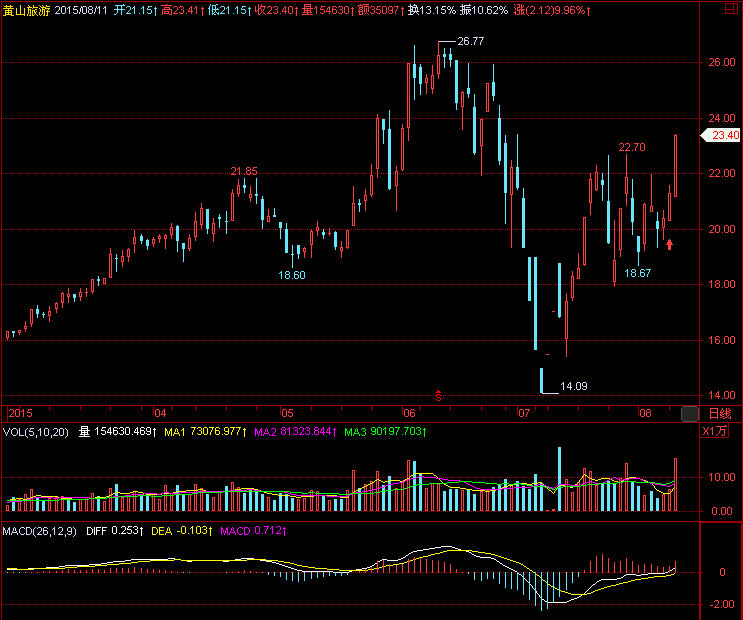Image resolution: width=743 pixels, height=620 pixels.
Task: Click the DEA -0.103 indicator value
Action: [181, 530]
